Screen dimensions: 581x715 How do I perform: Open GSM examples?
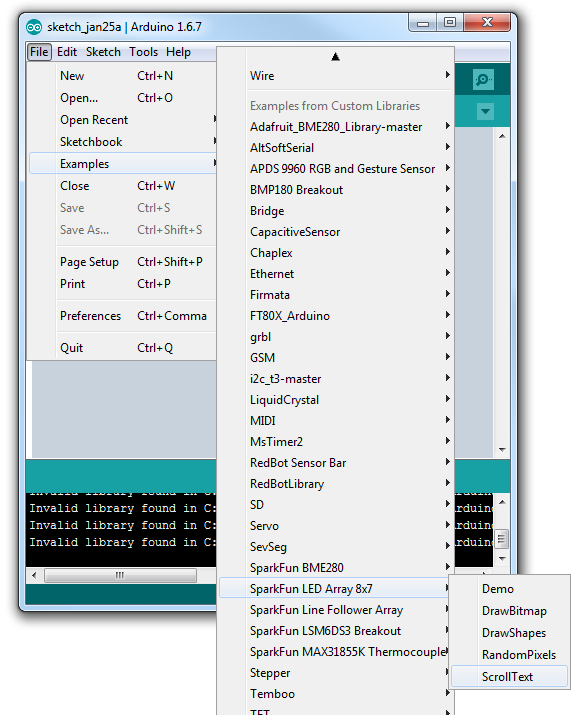(336, 357)
